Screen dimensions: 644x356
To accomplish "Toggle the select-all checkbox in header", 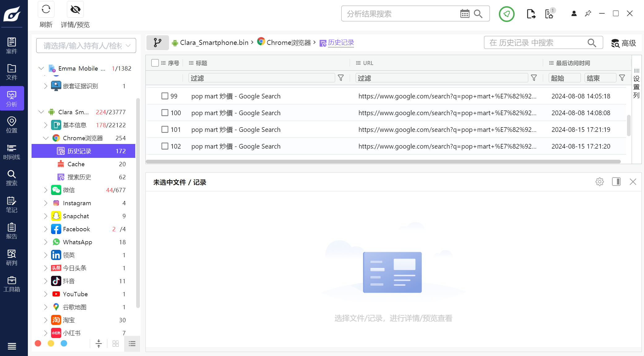I will 155,63.
